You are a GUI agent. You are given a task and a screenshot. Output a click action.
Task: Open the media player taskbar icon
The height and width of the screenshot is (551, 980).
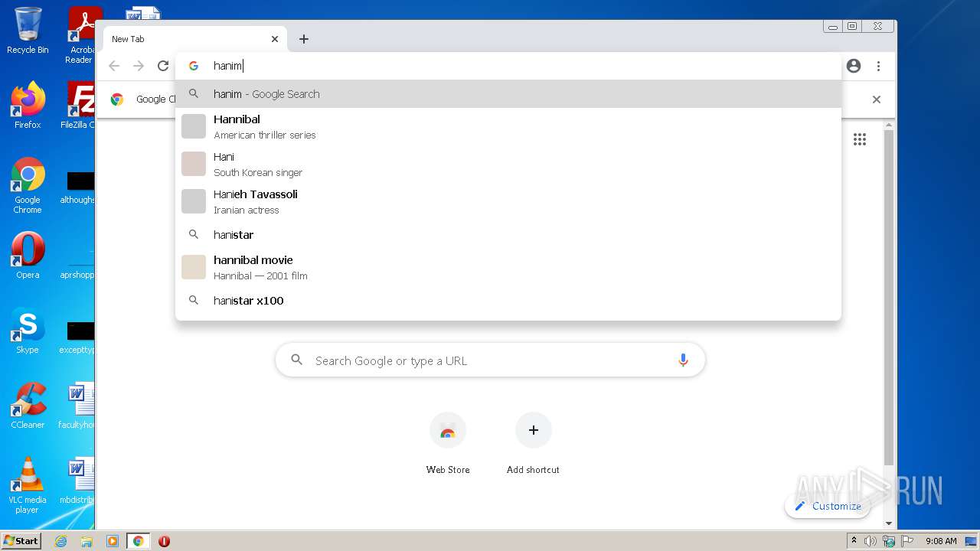coord(113,541)
